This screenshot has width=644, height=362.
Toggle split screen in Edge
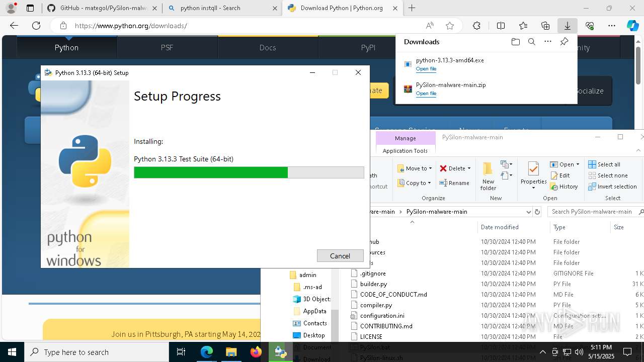pos(501,26)
